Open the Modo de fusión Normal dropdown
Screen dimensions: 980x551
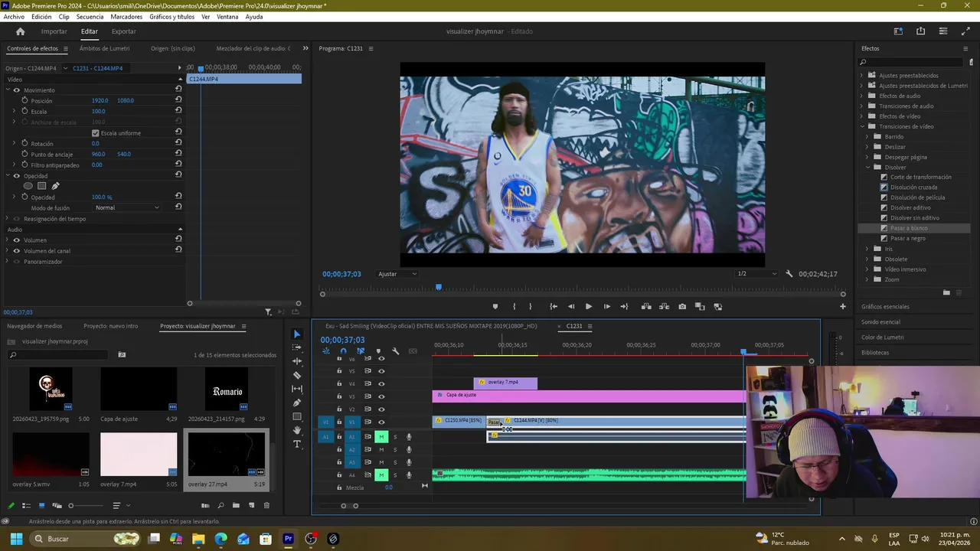click(127, 207)
